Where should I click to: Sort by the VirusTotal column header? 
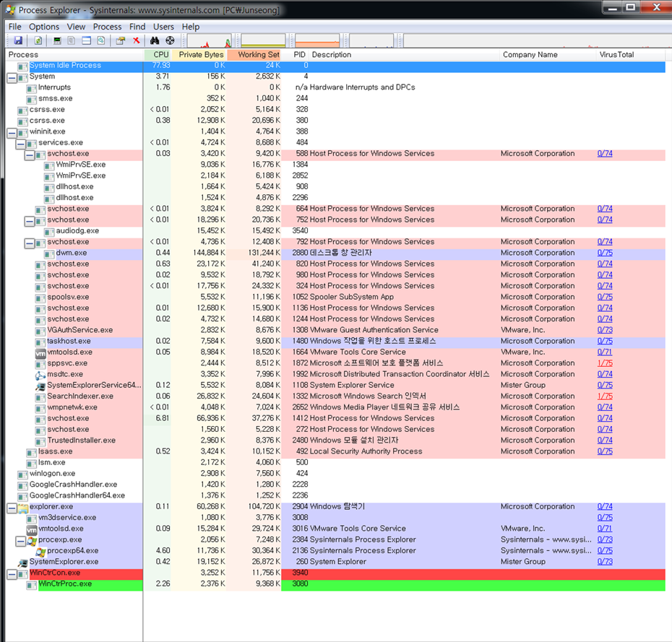tap(631, 54)
